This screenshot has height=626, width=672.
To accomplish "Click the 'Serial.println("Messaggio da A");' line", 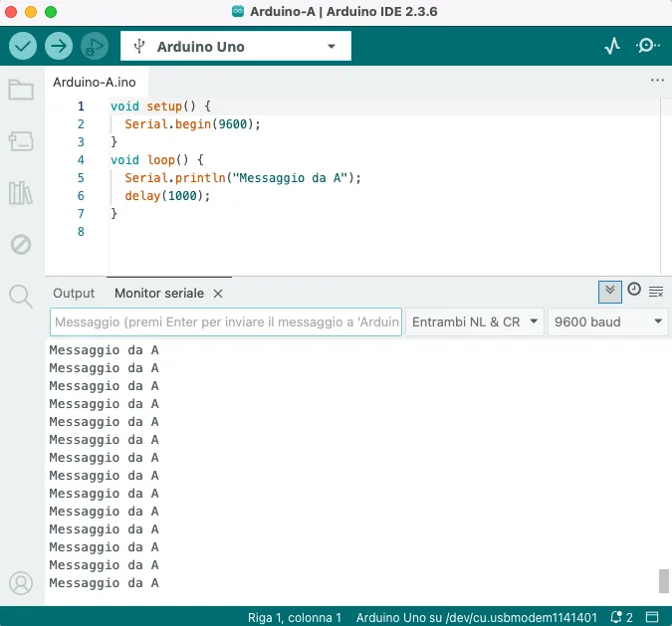I will coord(243,178).
